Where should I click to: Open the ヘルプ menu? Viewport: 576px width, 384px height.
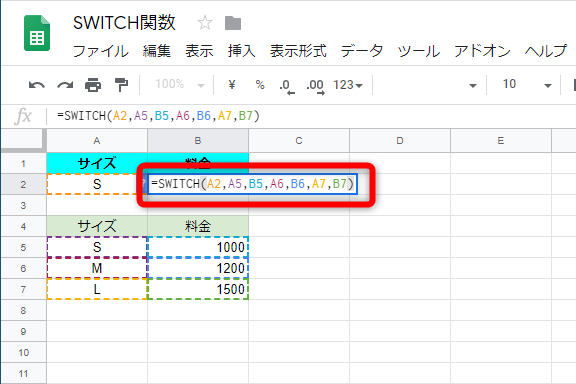(x=546, y=51)
